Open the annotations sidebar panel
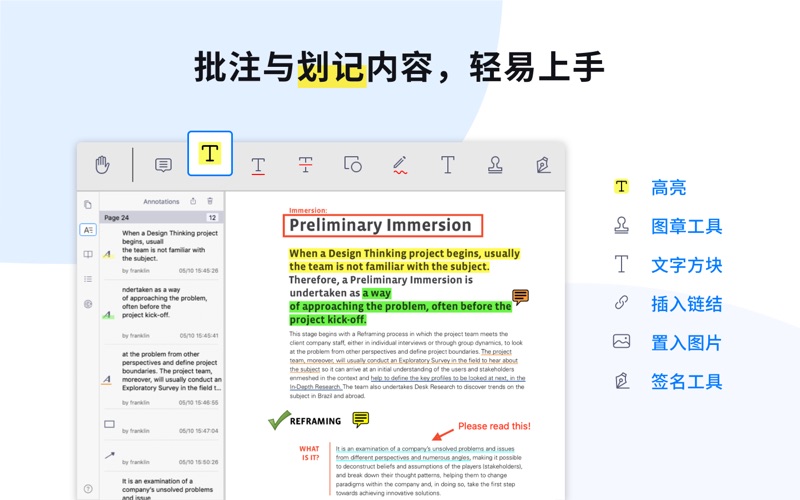The height and width of the screenshot is (500, 800). pyautogui.click(x=88, y=230)
